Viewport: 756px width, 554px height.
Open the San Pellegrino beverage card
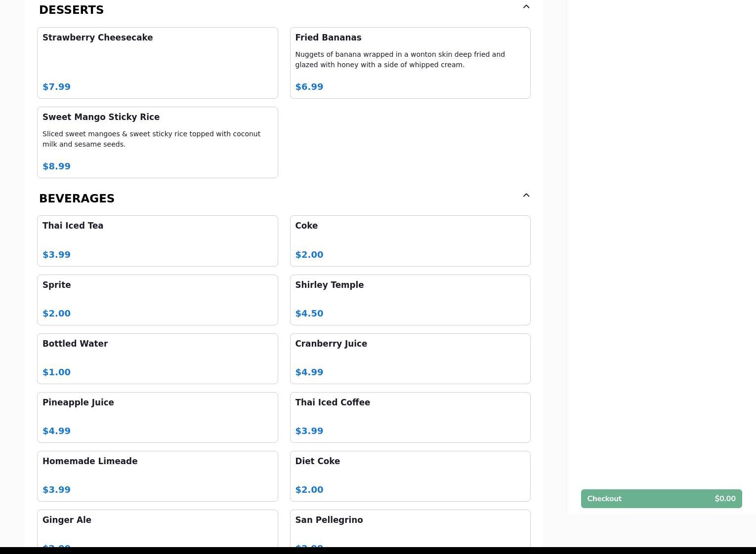click(x=410, y=528)
